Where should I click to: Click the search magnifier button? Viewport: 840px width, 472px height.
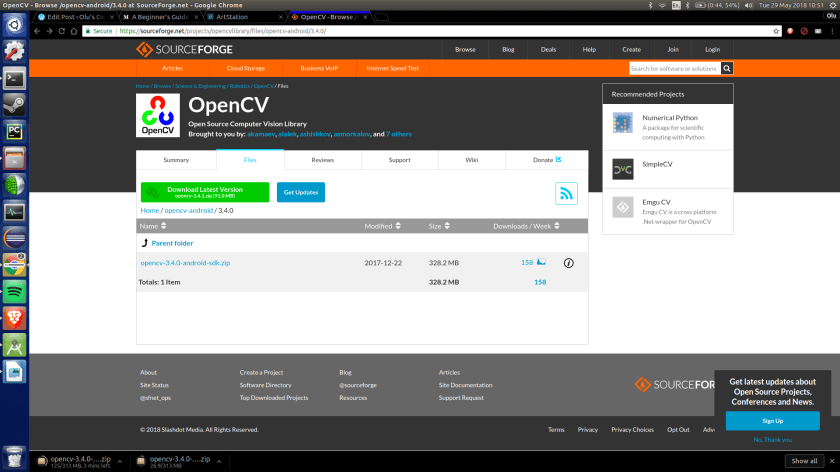[x=726, y=69]
